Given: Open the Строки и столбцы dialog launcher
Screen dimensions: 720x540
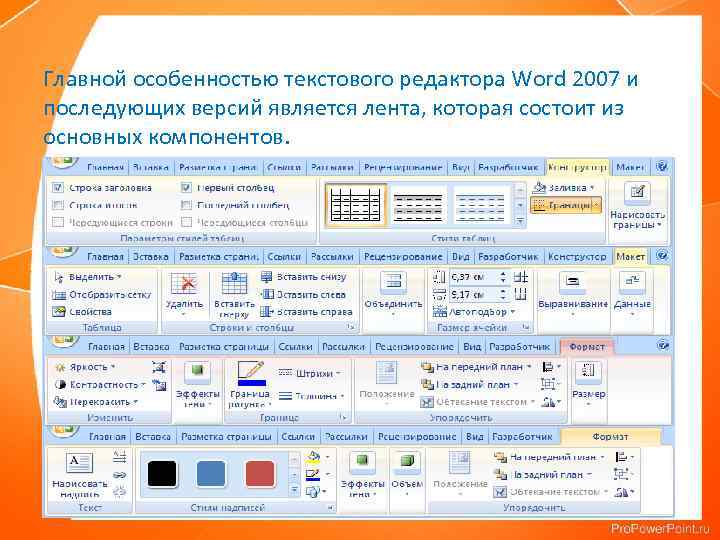Looking at the screenshot, I should 351,327.
